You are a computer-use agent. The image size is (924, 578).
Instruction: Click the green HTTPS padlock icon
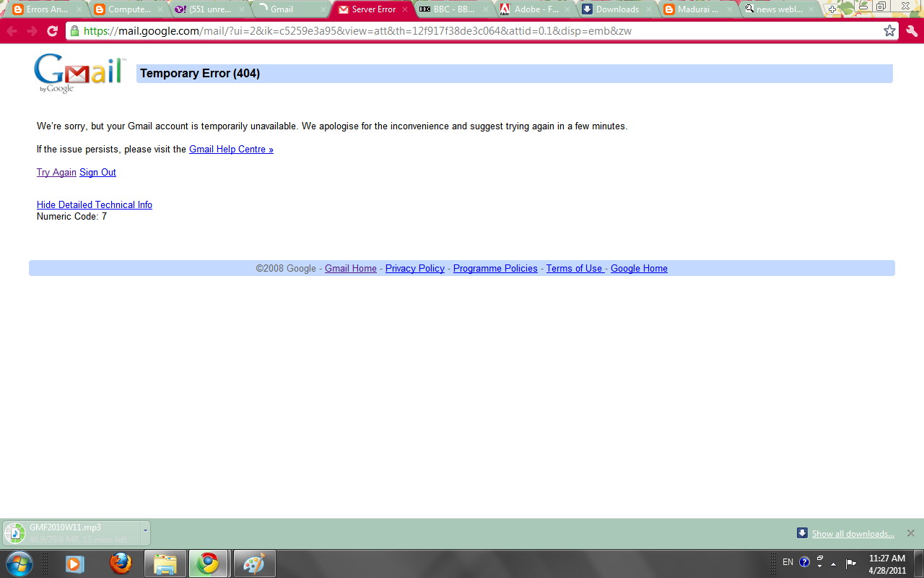[74, 31]
